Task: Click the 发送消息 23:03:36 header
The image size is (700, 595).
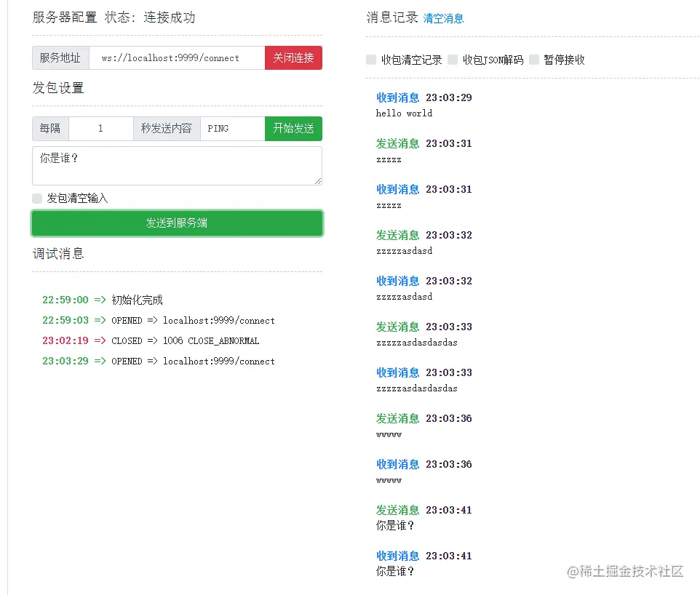Action: click(x=423, y=418)
